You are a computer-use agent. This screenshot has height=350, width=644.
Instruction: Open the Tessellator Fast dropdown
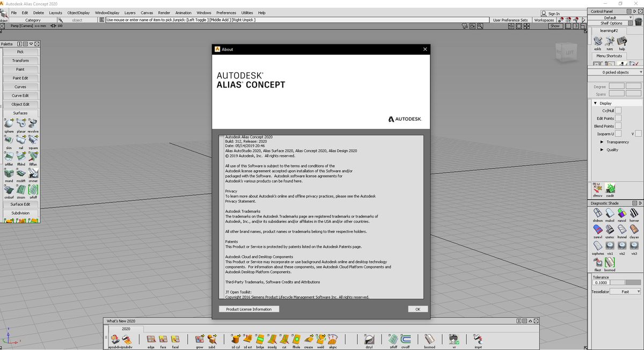click(x=626, y=291)
